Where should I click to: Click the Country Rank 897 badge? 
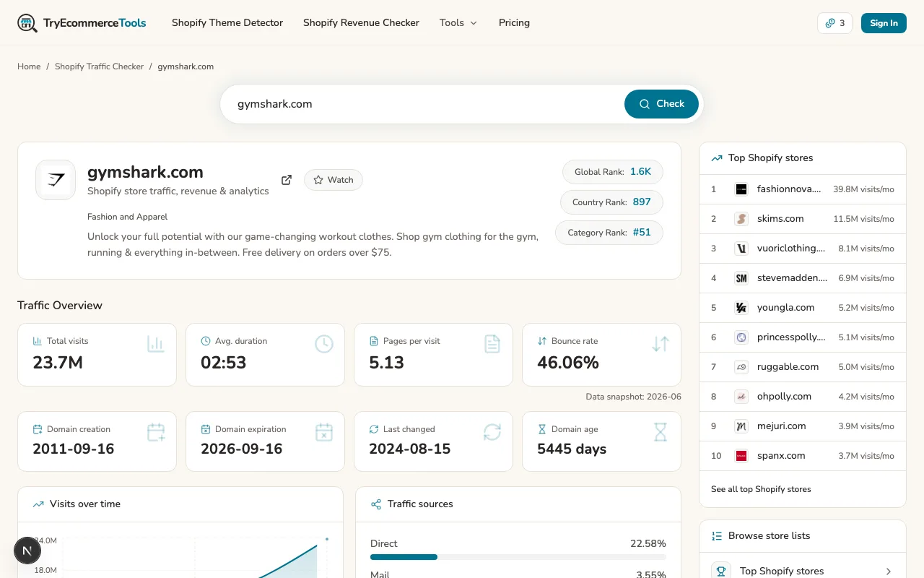coord(611,202)
